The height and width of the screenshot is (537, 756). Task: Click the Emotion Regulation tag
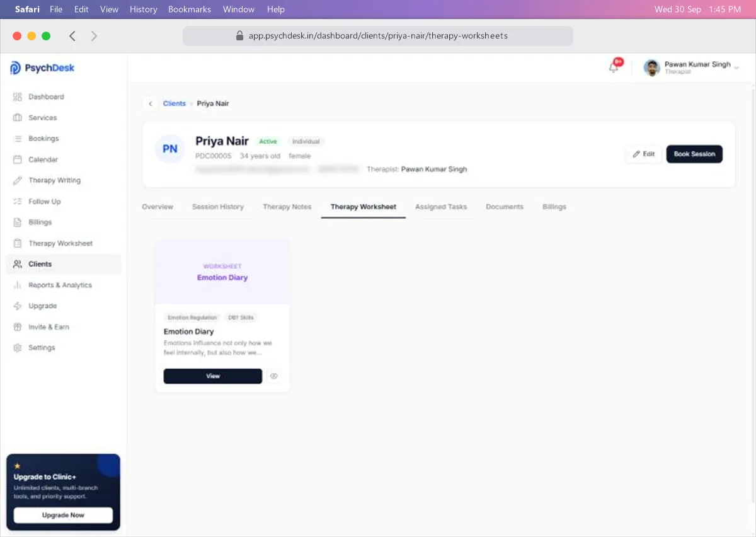click(x=192, y=318)
